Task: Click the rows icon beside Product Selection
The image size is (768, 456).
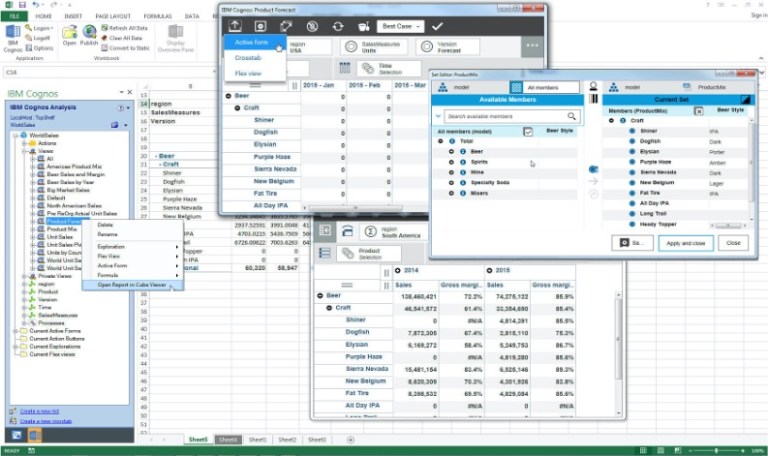Action: (x=324, y=253)
